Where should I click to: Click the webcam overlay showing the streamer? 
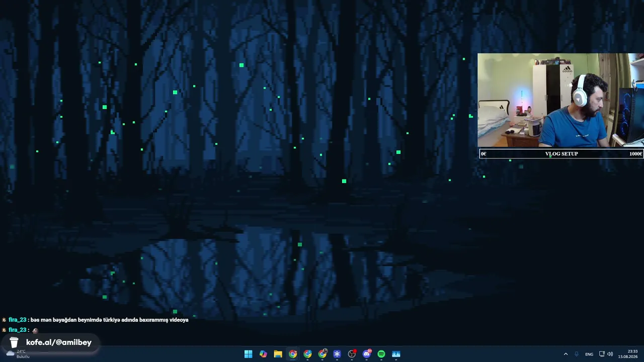[x=560, y=100]
